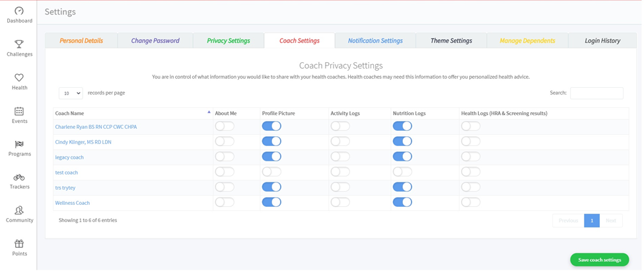Enable About Me for Charlene Ryan
Screen dimensions: 644x271
(225, 126)
